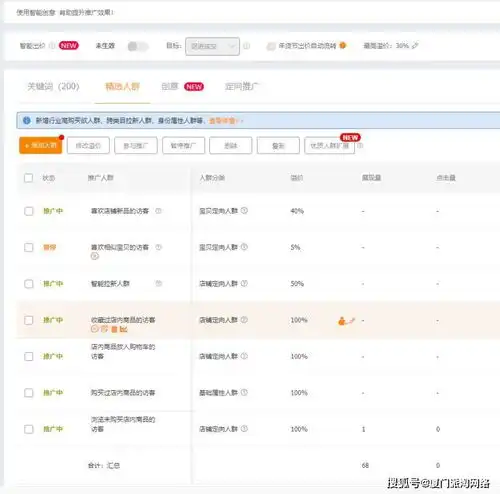Select checkbox for 喜欢店铺新品的访客 row
The width and height of the screenshot is (500, 494).
(29, 211)
